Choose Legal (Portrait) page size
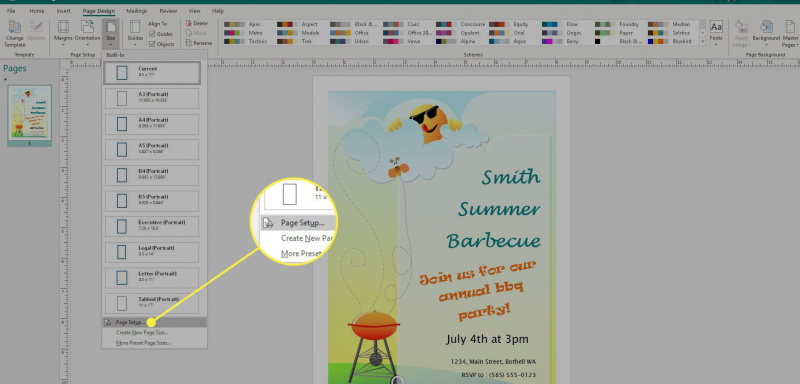Screen dimensions: 800x384 (x=152, y=251)
